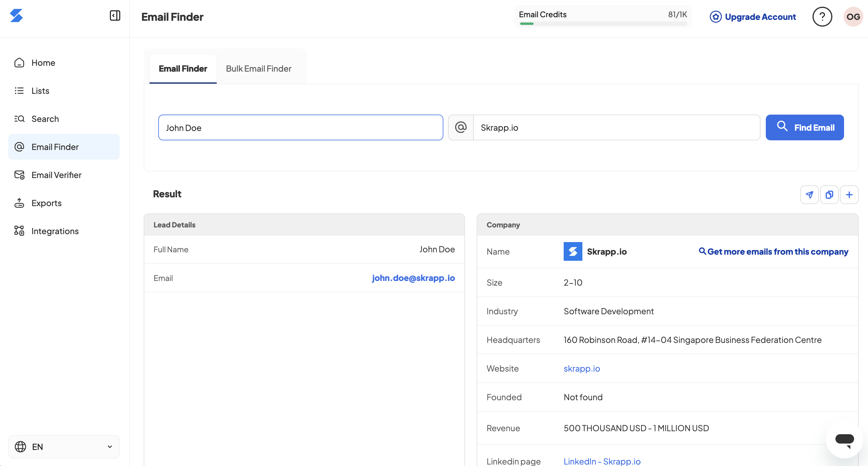Click the Integrations nodes icon
Viewport: 868px width, 466px height.
19,231
